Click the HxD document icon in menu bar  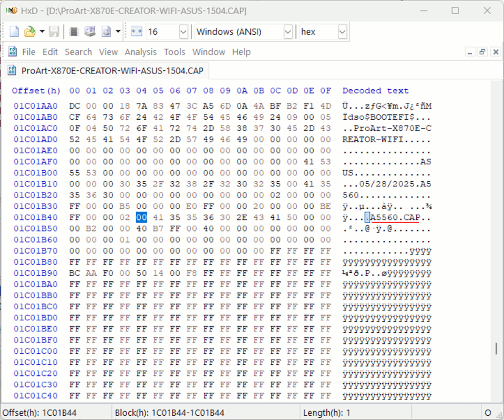[13, 51]
